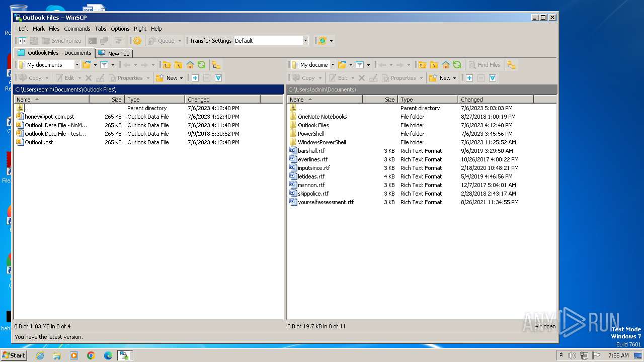Click left panel Open Directory folder icon

point(87,65)
